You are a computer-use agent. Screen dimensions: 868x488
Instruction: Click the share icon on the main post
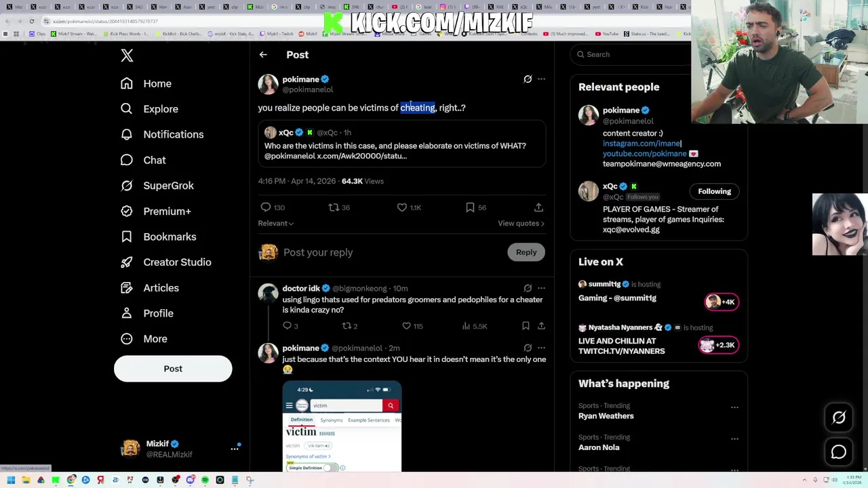(538, 207)
